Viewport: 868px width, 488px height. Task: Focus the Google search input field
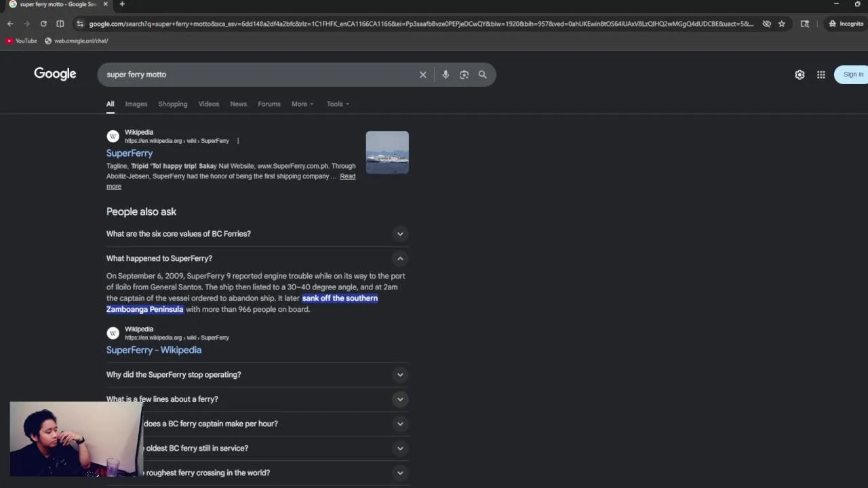260,75
